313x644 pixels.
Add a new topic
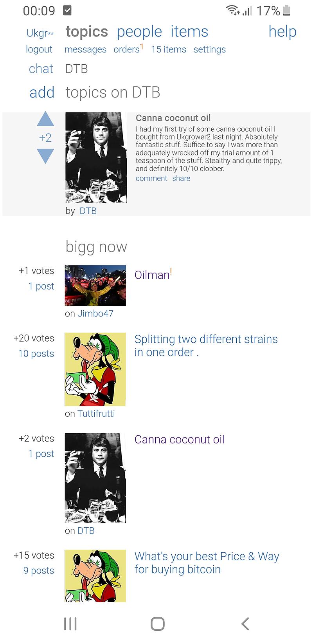coord(42,92)
